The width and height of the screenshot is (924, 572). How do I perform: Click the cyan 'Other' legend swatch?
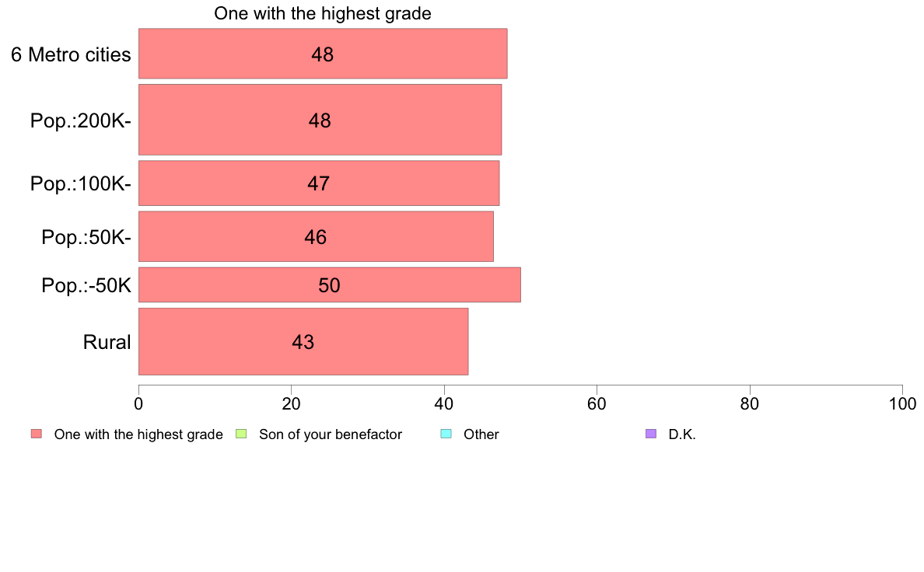tap(446, 434)
